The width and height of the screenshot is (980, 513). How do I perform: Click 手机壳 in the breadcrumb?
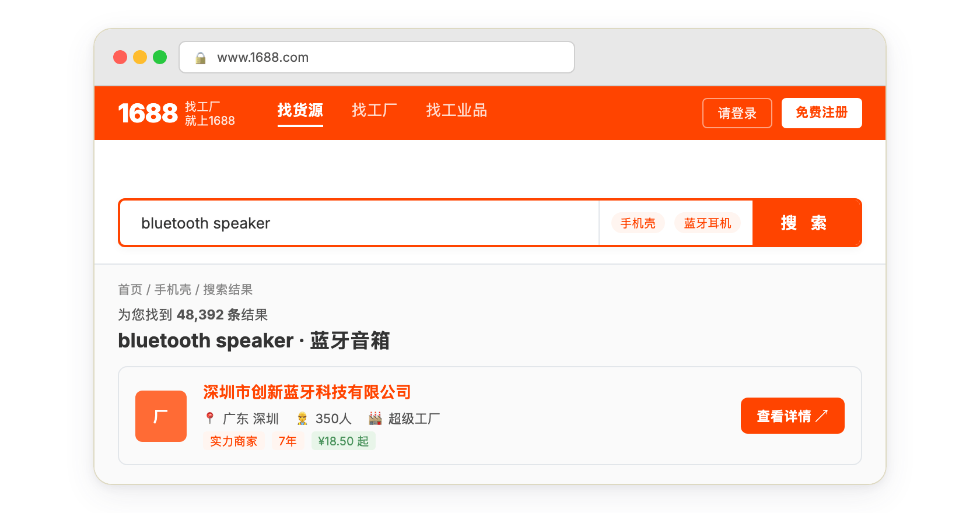pyautogui.click(x=173, y=290)
